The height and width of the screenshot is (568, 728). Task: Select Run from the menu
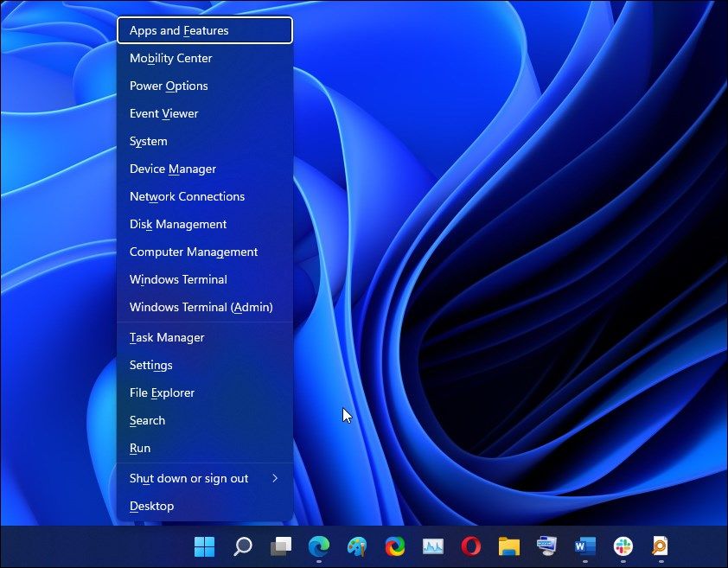point(139,448)
